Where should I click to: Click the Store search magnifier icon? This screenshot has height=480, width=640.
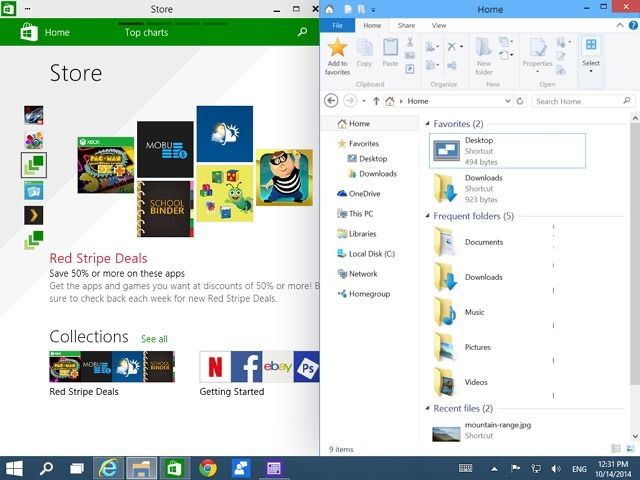pyautogui.click(x=303, y=33)
